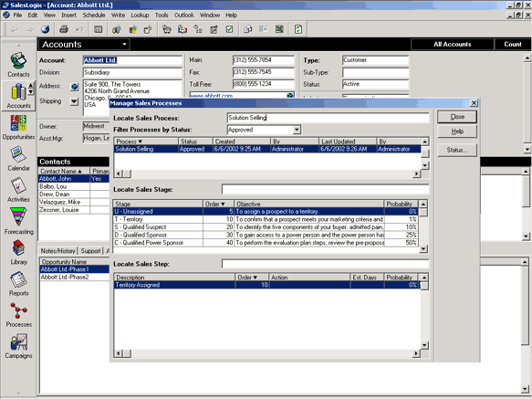Click the green spreadsheet export toolbar icon
This screenshot has height=399, width=532.
279,29
